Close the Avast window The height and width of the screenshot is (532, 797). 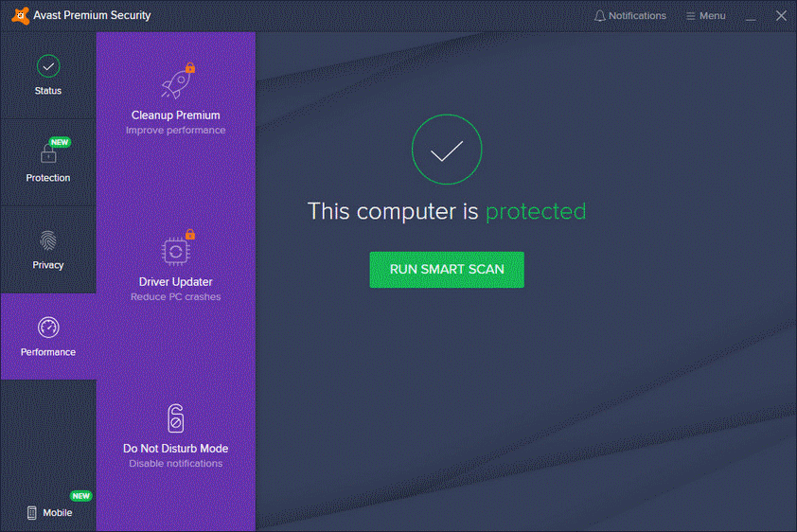click(x=781, y=16)
